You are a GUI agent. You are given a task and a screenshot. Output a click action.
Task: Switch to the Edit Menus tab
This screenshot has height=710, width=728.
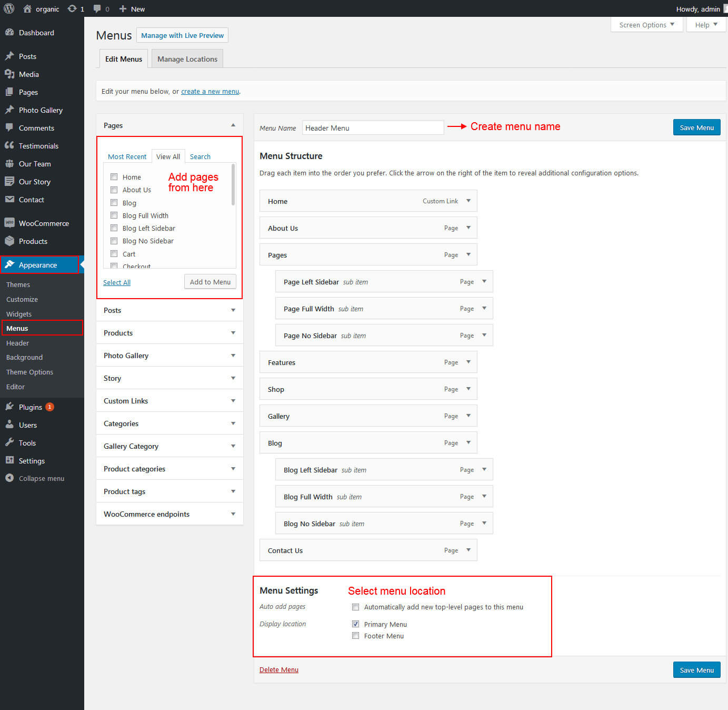[x=124, y=58]
